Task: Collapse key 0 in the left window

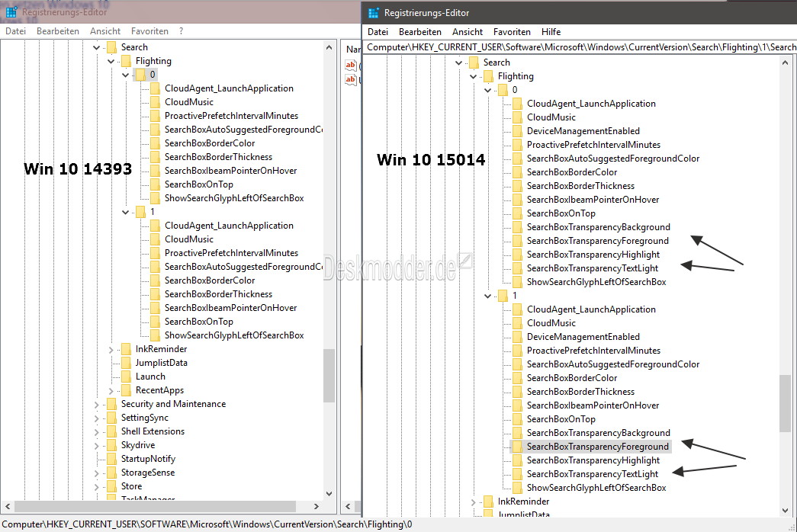Action: coord(126,75)
